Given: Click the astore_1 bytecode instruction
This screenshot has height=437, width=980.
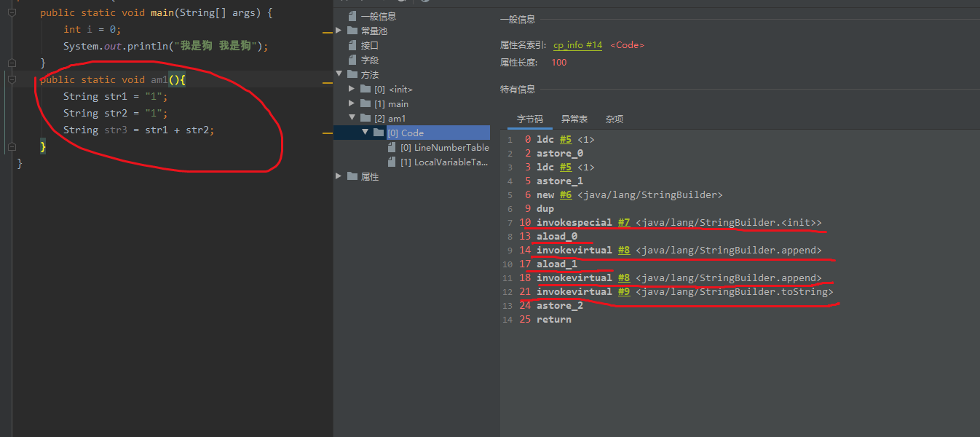Looking at the screenshot, I should [x=560, y=181].
